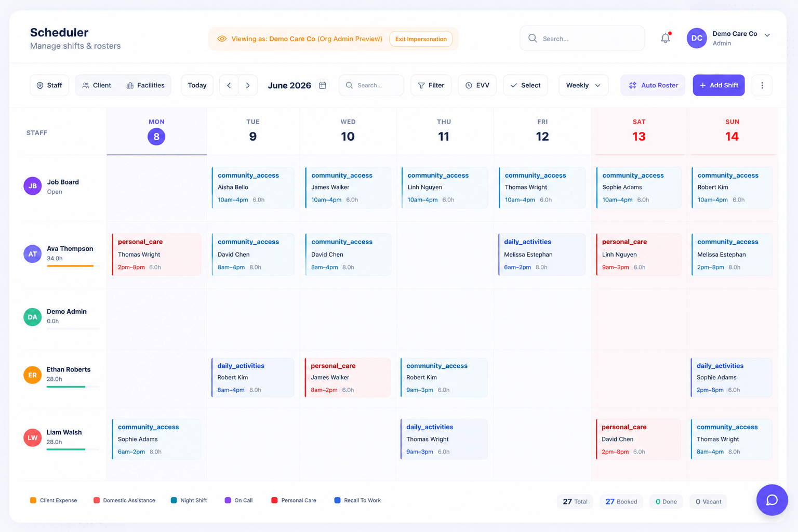
Task: Click the On Call purple legend swatch
Action: [228, 500]
